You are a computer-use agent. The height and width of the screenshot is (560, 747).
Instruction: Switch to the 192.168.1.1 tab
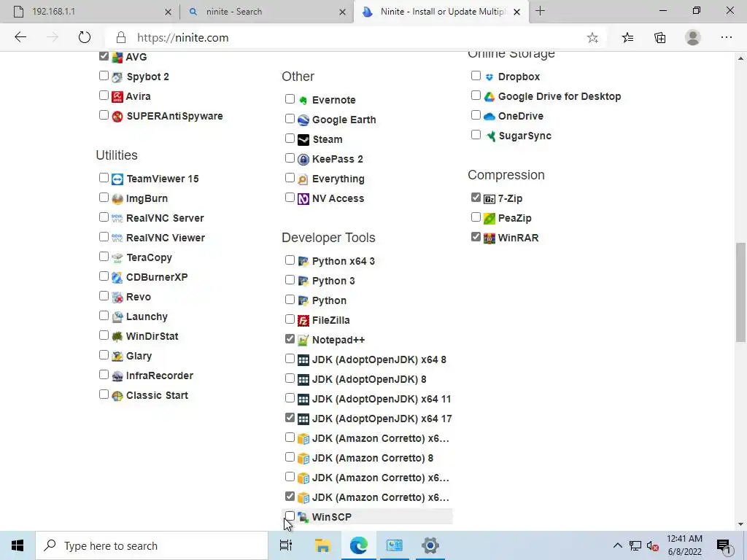pyautogui.click(x=90, y=12)
